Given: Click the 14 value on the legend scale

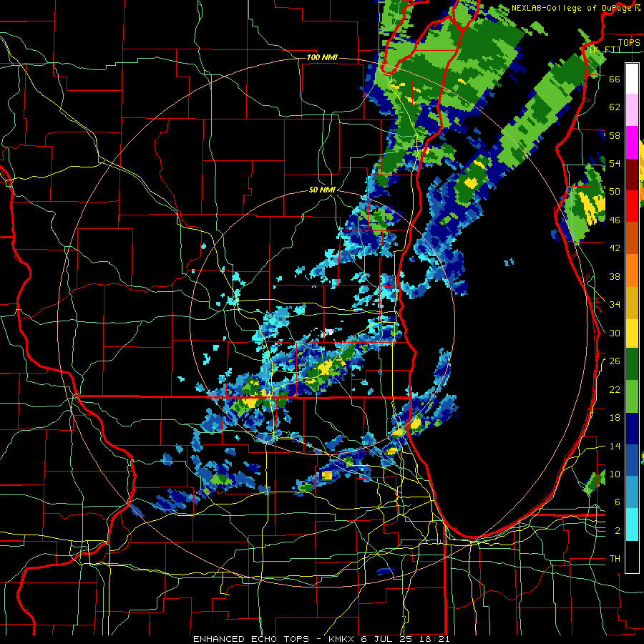Looking at the screenshot, I should [615, 446].
